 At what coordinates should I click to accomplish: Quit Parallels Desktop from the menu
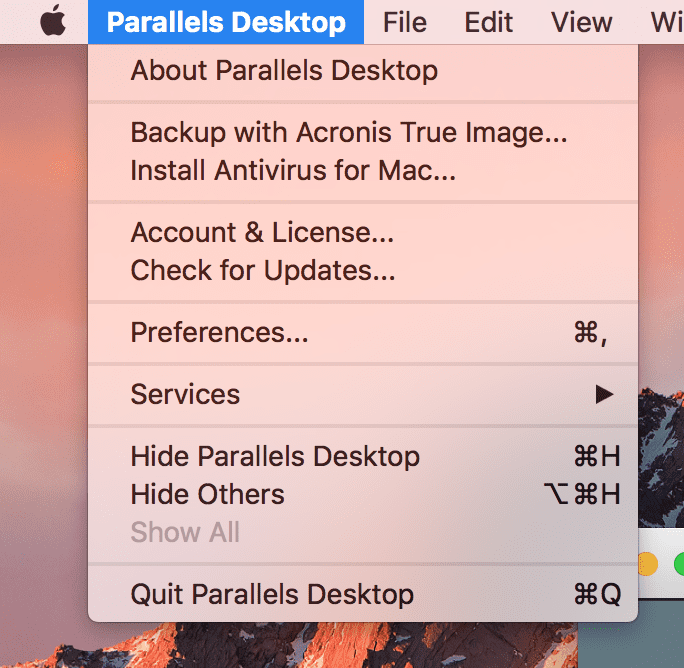363,594
